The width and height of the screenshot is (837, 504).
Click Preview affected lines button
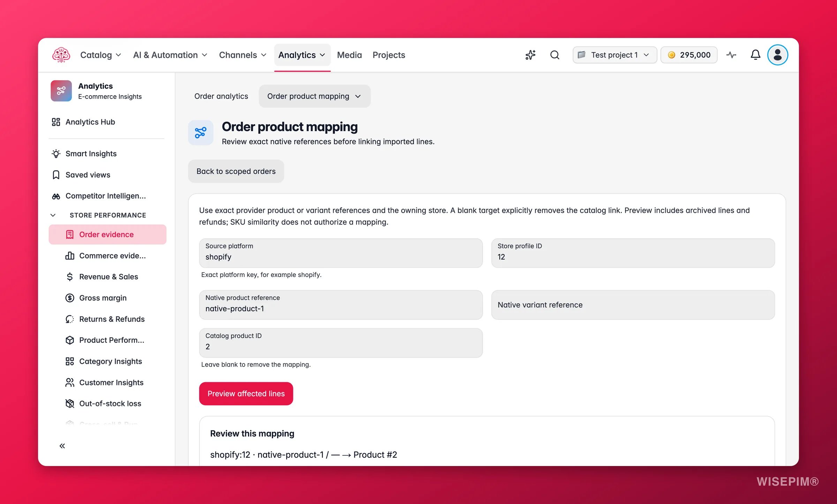[x=246, y=393]
